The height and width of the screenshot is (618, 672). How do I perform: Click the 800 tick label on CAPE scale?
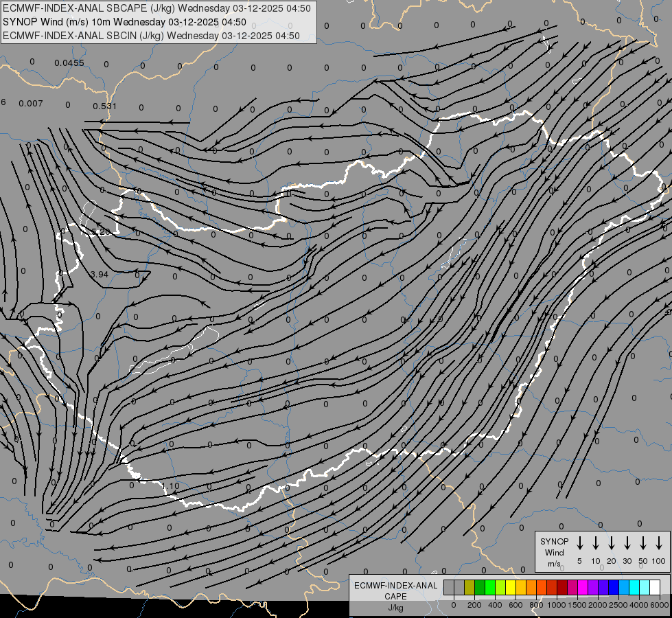click(536, 605)
